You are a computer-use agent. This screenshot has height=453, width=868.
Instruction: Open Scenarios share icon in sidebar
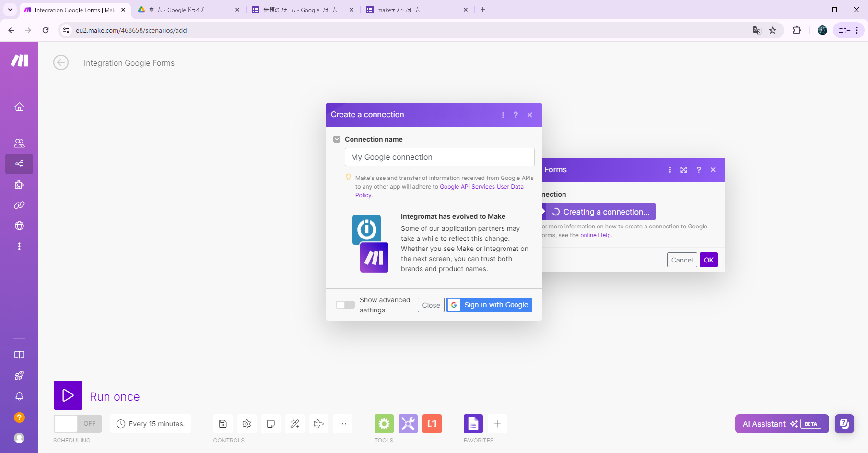19,164
